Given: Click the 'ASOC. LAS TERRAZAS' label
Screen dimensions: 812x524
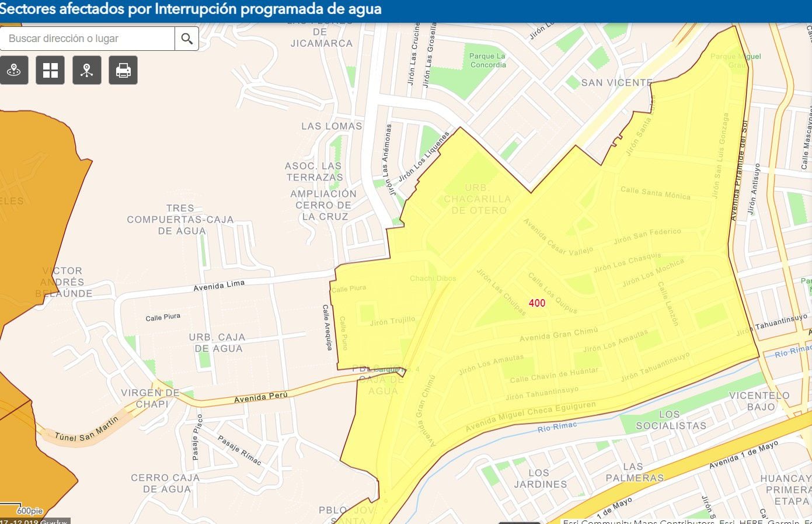Looking at the screenshot, I should pyautogui.click(x=314, y=172).
